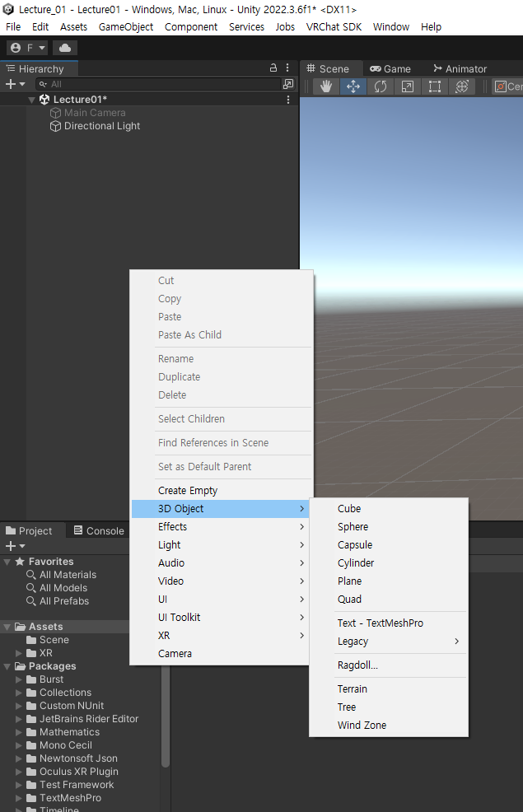Open the Component menu

(191, 27)
